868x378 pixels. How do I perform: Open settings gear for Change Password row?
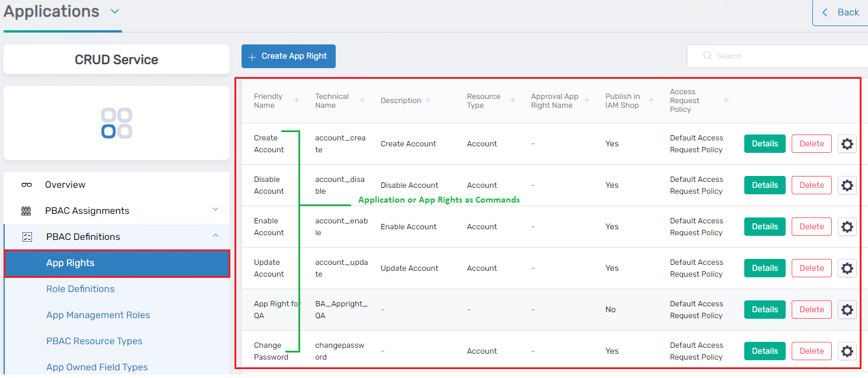coord(847,351)
